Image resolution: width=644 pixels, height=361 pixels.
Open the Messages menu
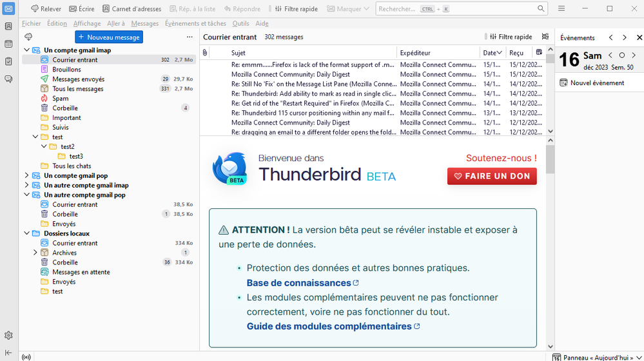[x=145, y=23]
